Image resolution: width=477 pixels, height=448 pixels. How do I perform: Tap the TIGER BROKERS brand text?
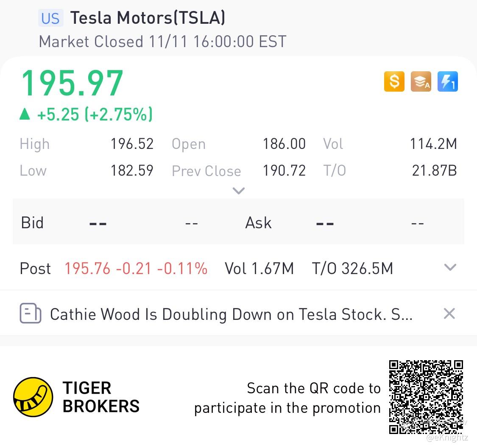coord(101,397)
